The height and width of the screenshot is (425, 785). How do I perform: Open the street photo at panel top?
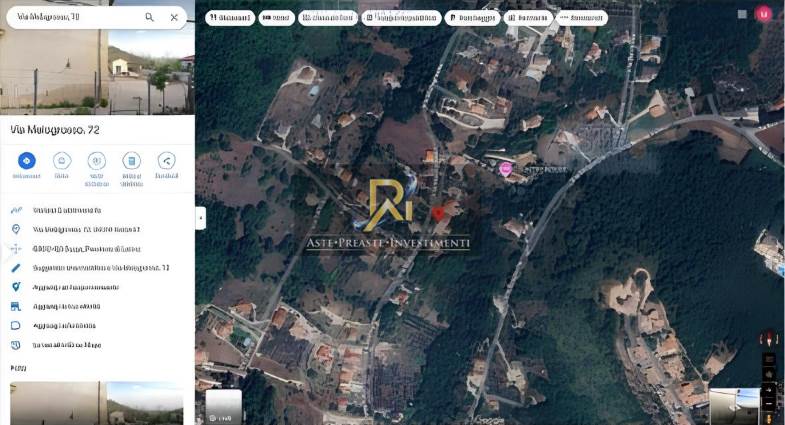(x=97, y=70)
